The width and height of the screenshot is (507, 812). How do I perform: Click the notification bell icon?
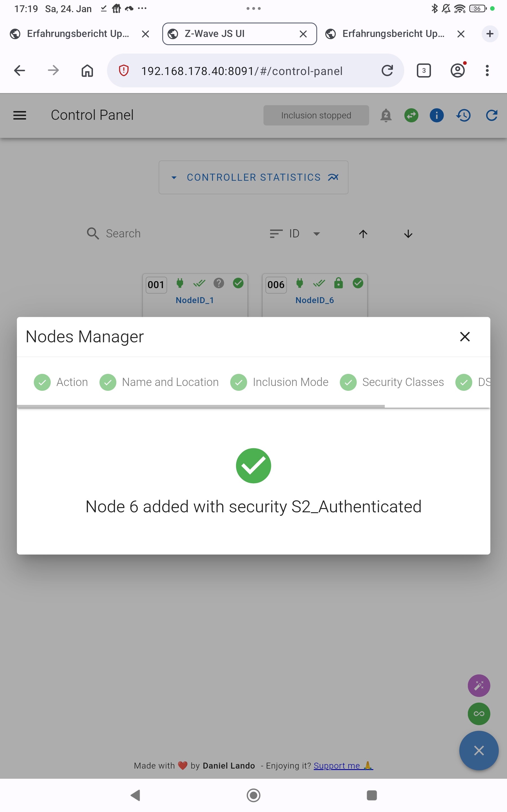tap(386, 115)
